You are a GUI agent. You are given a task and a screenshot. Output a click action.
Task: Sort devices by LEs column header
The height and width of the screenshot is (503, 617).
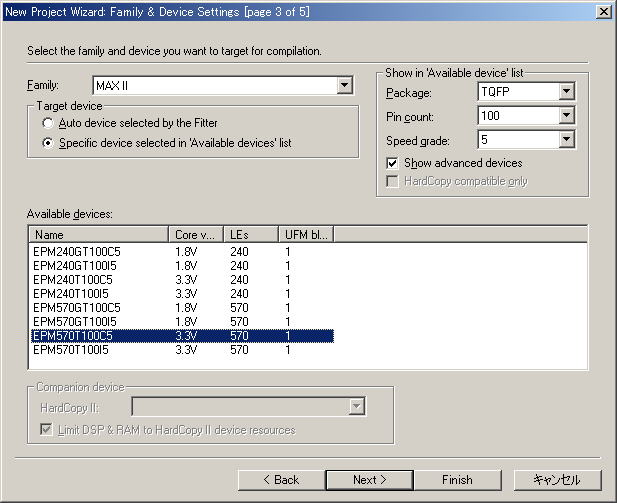click(251, 235)
